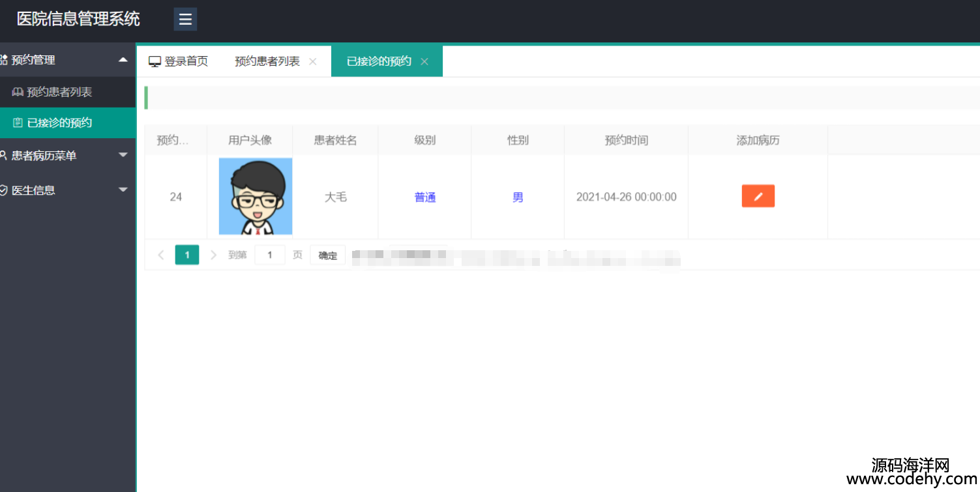Click the 医院信息管理系统 title

78,19
